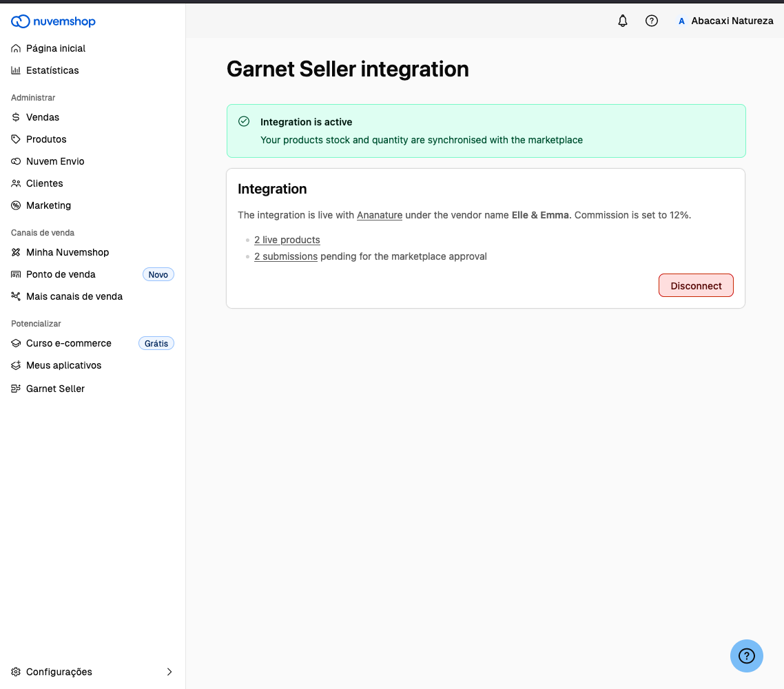Click the 2 live products link
This screenshot has height=689, width=784.
point(287,240)
